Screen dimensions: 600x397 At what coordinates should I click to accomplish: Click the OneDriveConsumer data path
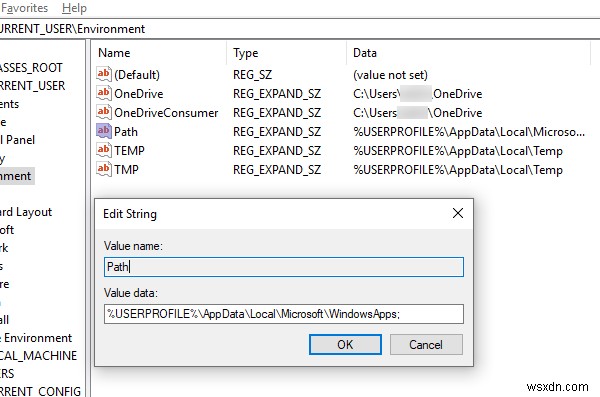[417, 113]
